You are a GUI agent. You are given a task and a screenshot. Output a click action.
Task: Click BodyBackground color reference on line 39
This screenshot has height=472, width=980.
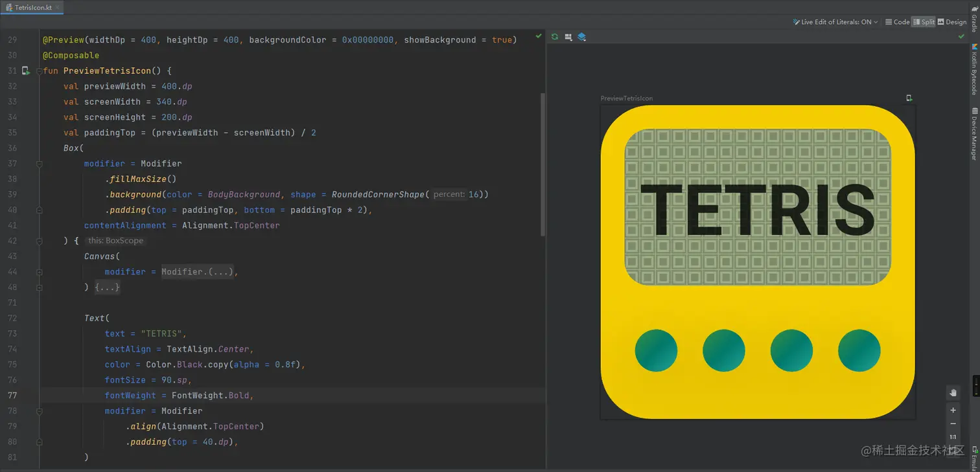[244, 194]
